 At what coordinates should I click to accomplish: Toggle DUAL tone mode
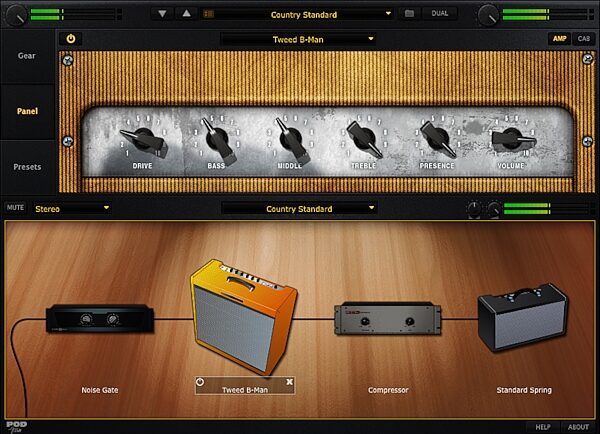click(x=440, y=13)
